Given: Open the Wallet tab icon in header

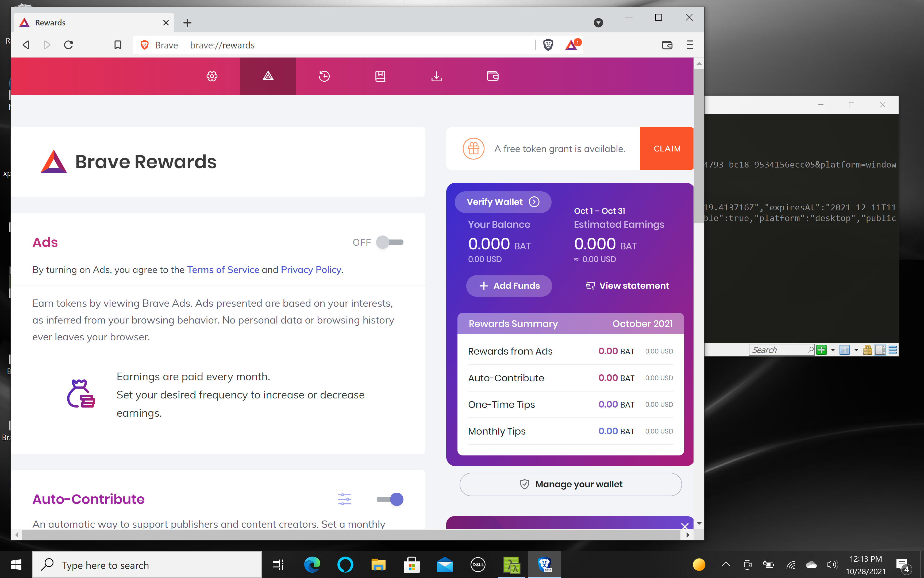Looking at the screenshot, I should pos(492,76).
